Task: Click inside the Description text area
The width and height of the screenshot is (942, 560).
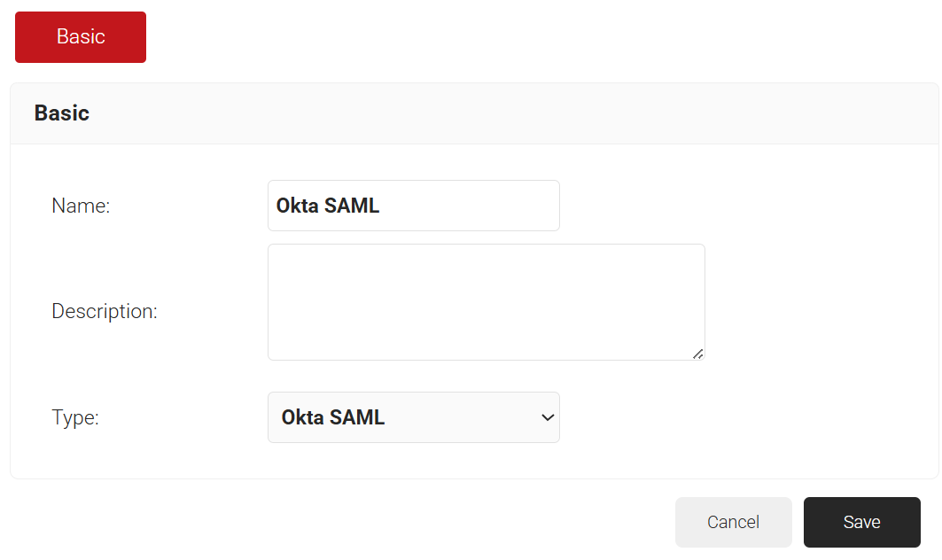Action: click(x=486, y=301)
